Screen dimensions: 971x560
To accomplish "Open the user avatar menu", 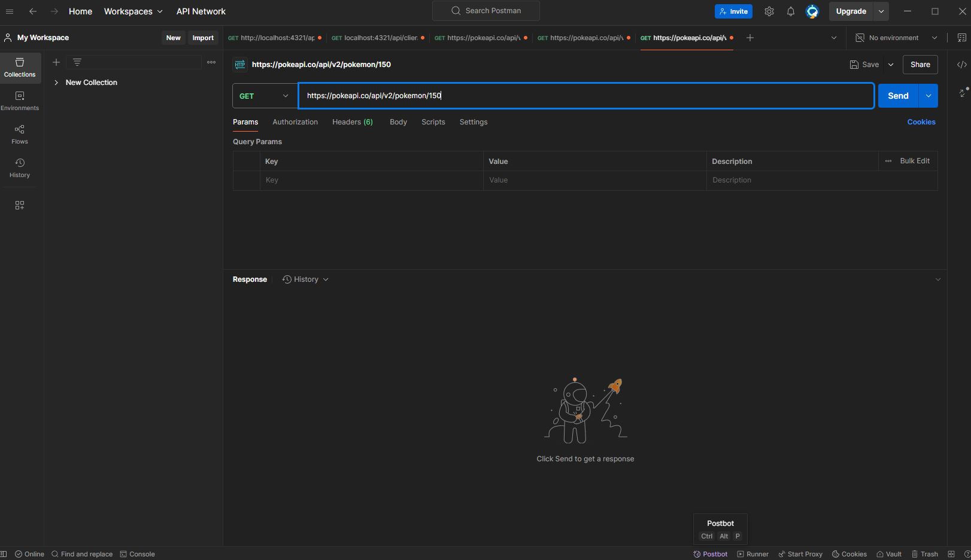I will coord(812,11).
